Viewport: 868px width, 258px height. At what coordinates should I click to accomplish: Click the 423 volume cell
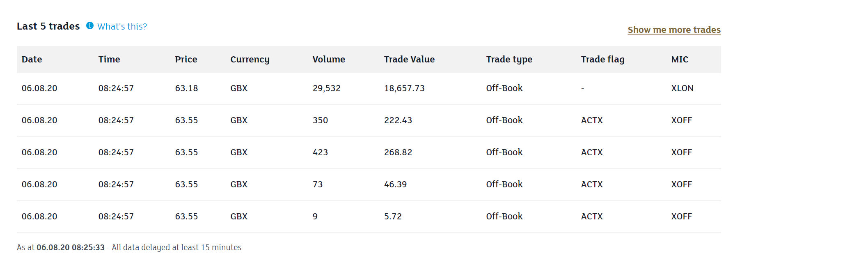[320, 152]
